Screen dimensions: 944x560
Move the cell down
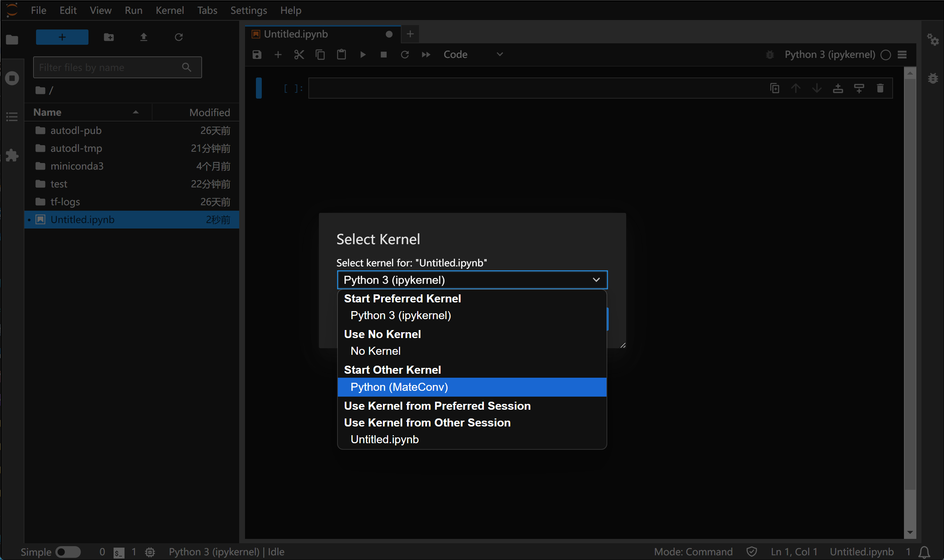point(817,88)
